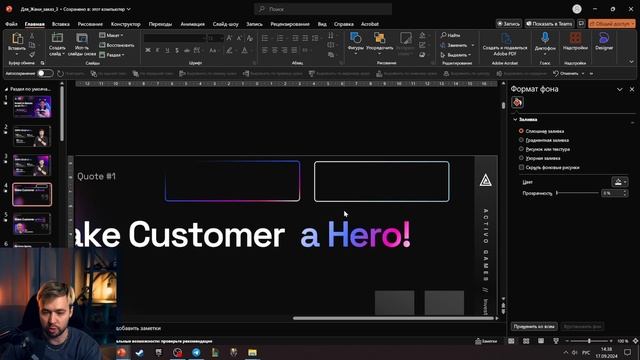Open the Упорядочить (Arrange) tool
Image resolution: width=640 pixels, height=360 pixels.
[x=380, y=42]
